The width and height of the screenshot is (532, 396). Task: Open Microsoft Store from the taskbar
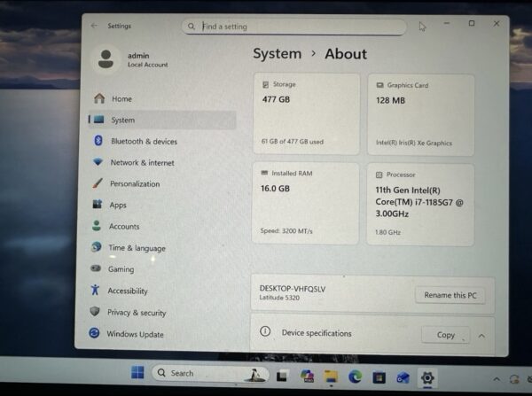click(x=379, y=377)
